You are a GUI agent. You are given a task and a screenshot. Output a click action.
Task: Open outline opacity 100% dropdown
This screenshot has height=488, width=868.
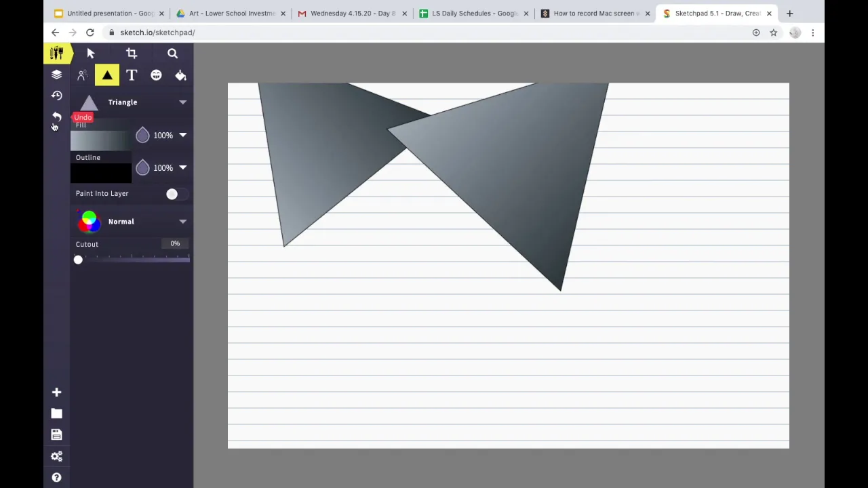pos(182,167)
